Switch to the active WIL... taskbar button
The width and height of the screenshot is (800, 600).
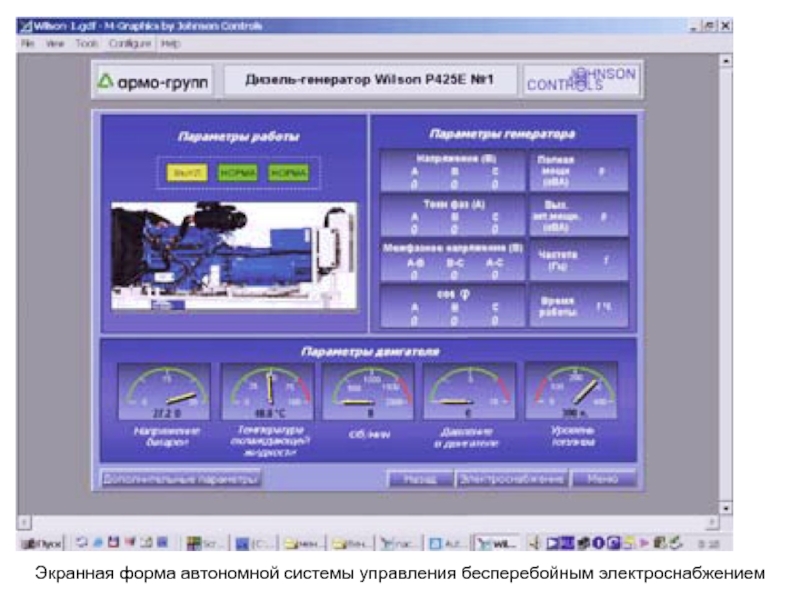tap(497, 544)
